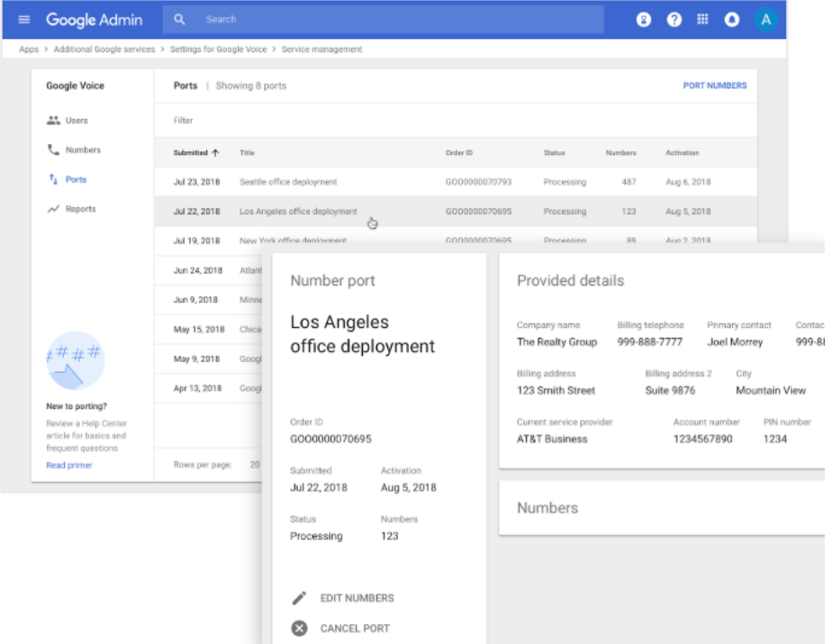Click the search magnifier icon
Viewport: 832px width, 644px height.
pyautogui.click(x=179, y=20)
